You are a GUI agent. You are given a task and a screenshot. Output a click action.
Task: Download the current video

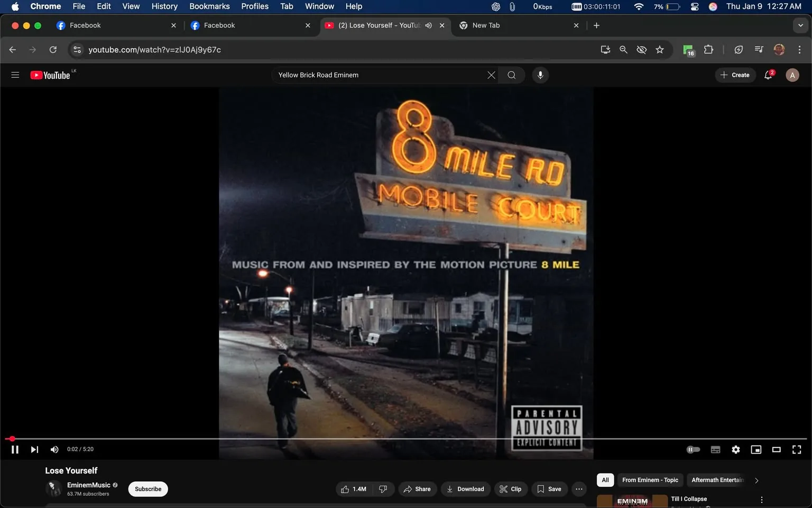pos(465,489)
